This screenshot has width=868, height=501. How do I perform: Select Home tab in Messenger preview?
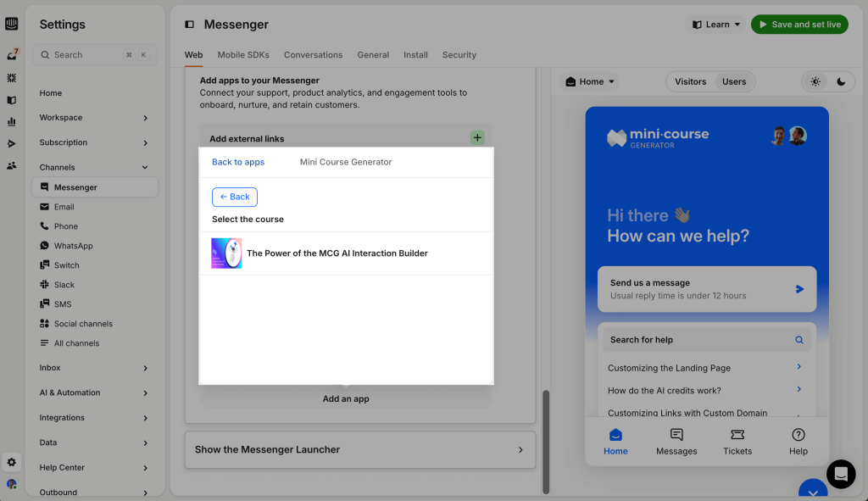tap(615, 442)
